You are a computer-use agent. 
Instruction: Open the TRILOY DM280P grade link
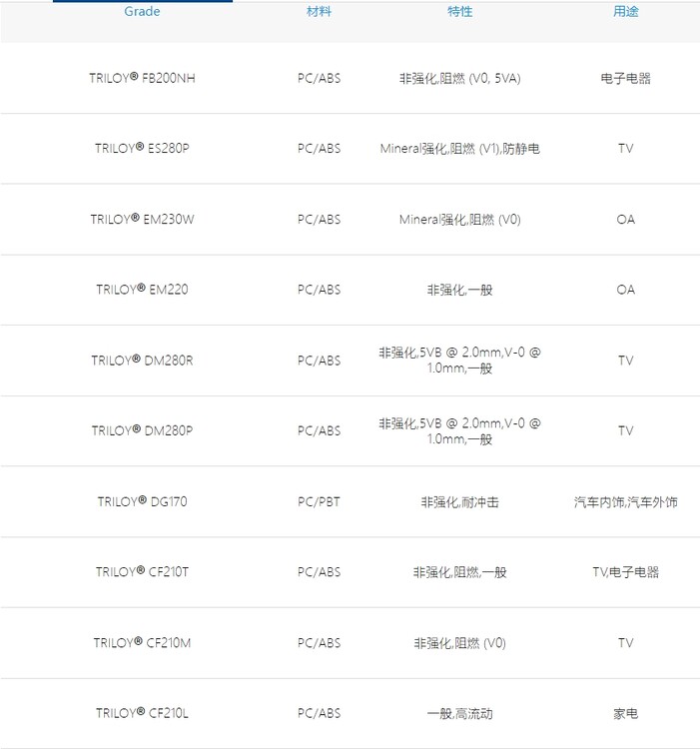(142, 430)
